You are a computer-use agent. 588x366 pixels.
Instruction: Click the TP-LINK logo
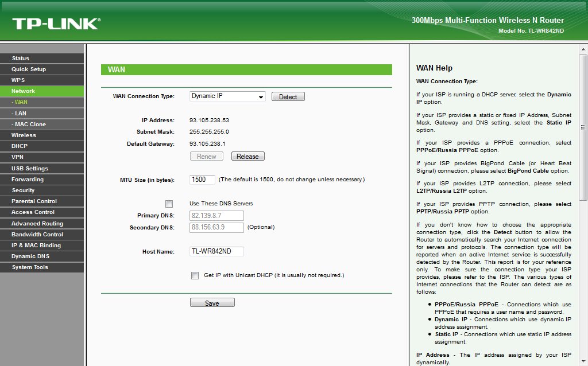(x=56, y=24)
